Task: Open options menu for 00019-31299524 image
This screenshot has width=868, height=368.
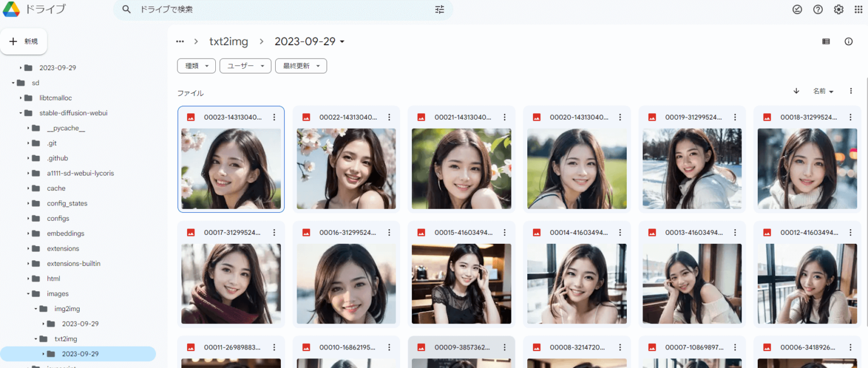Action: coord(735,117)
